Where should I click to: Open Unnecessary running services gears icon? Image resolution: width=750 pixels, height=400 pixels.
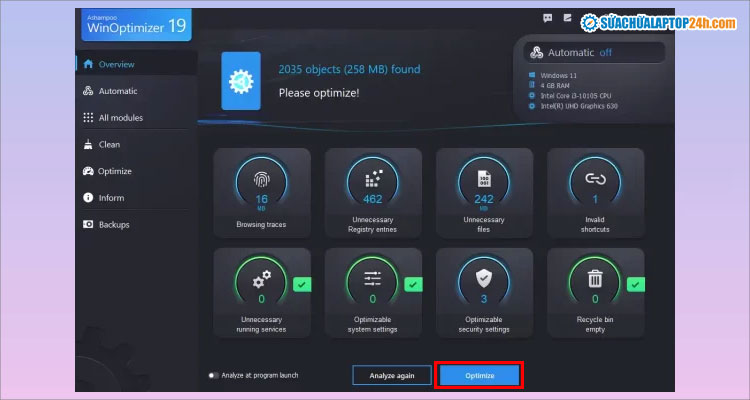[x=262, y=279]
